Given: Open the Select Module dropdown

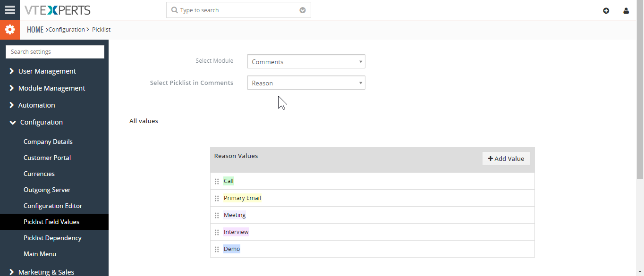Looking at the screenshot, I should click(x=306, y=61).
